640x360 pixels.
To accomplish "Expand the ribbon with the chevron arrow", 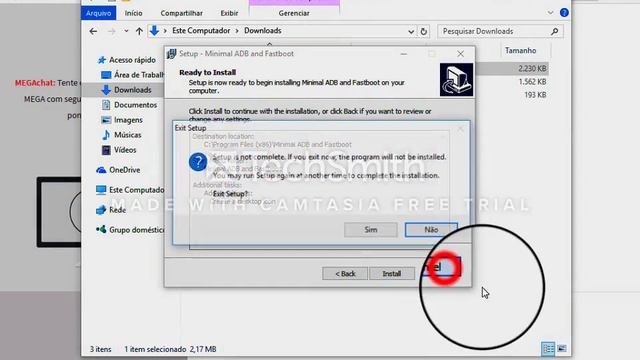I will 550,13.
